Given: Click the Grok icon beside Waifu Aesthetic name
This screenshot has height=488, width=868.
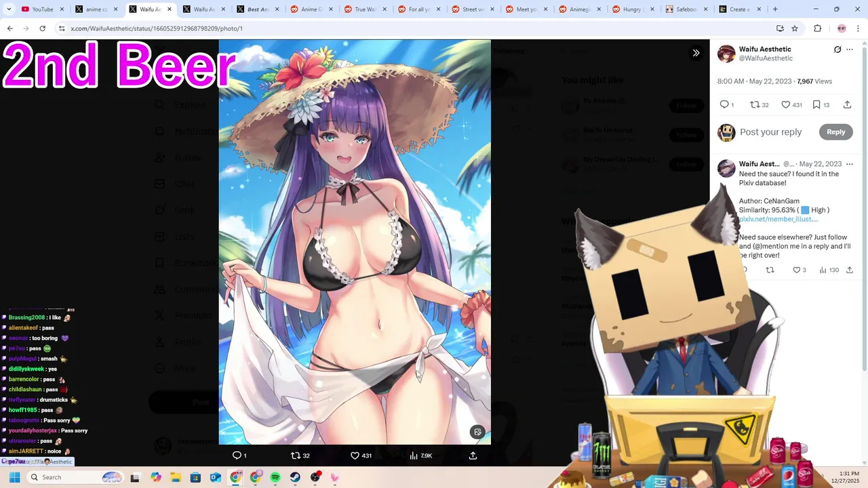Looking at the screenshot, I should (837, 49).
